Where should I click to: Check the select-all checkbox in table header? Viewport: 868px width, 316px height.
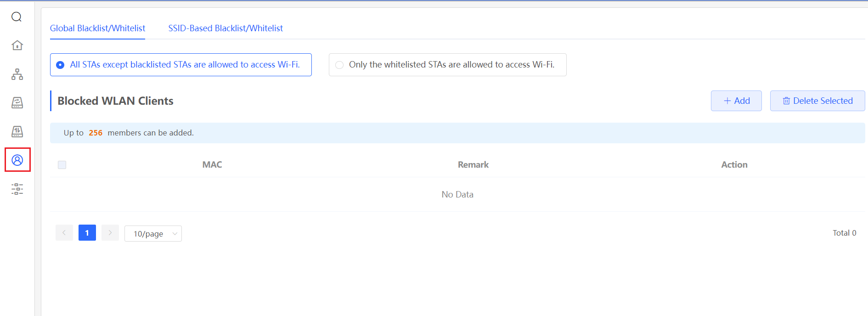[62, 165]
